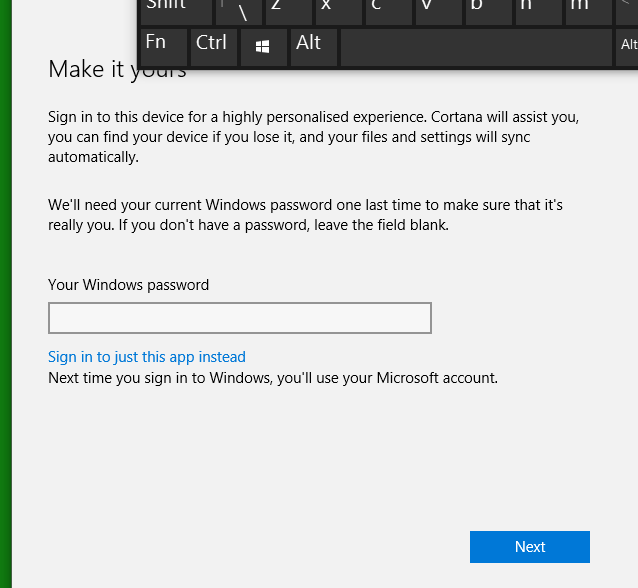This screenshot has height=588, width=638.
Task: Tap the Windows logo key
Action: tap(264, 47)
